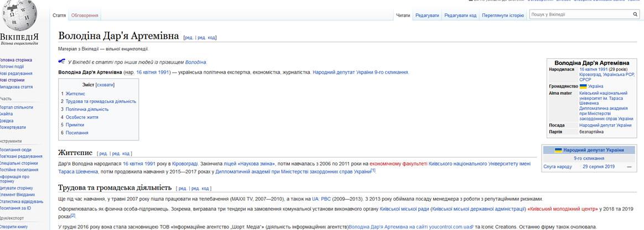The height and width of the screenshot is (230, 644).
Task: Switch to the Обговорення tab
Action: click(85, 16)
